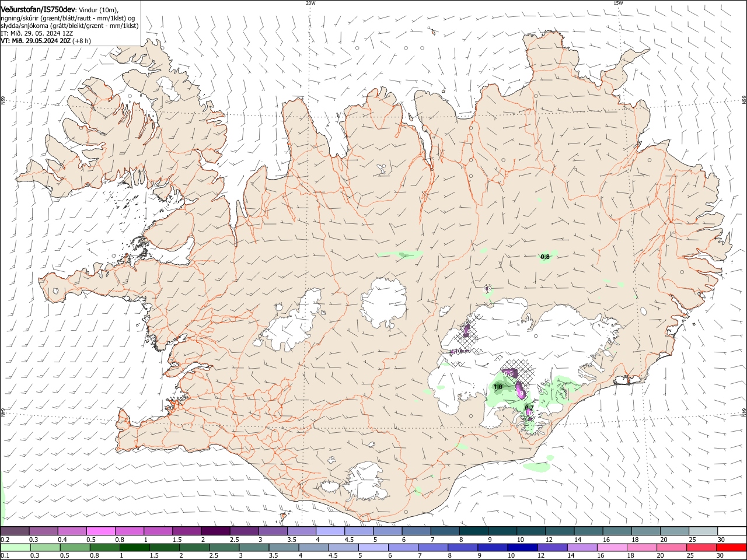This screenshot has width=747, height=560.
Task: Click the 0.7 precipitation value on the map
Action: pyautogui.click(x=529, y=408)
